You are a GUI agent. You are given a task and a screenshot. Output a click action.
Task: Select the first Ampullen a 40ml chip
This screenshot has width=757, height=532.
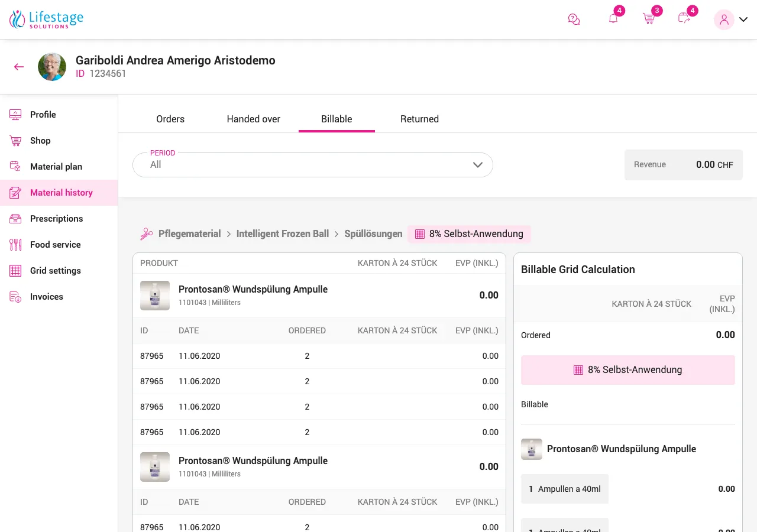(x=565, y=489)
